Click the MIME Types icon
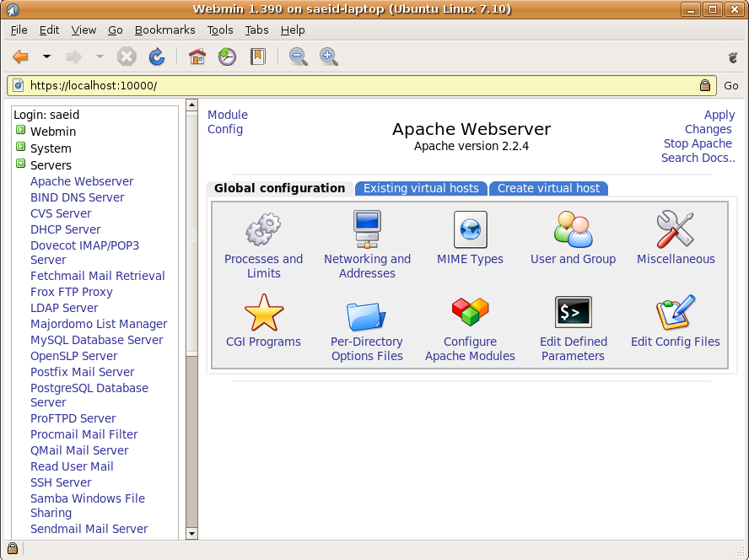Screen dimensions: 749x560 470,229
